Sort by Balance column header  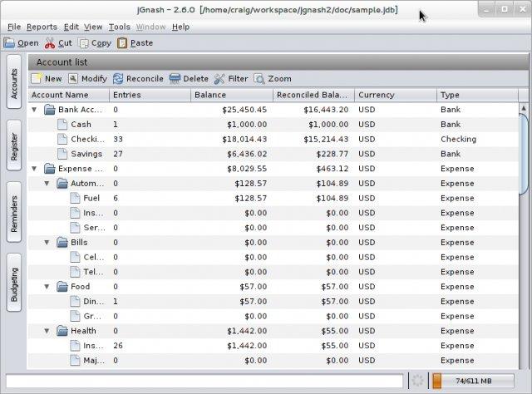pos(232,95)
